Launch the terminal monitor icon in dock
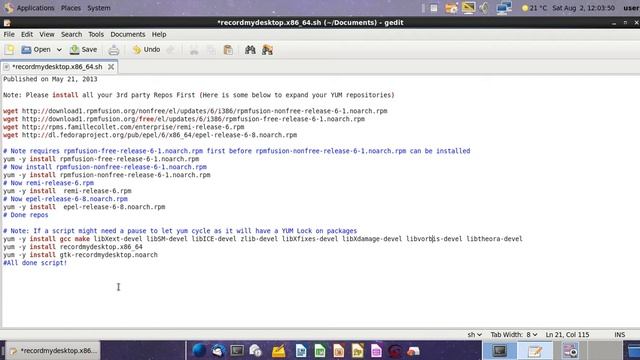 pyautogui.click(x=237, y=350)
